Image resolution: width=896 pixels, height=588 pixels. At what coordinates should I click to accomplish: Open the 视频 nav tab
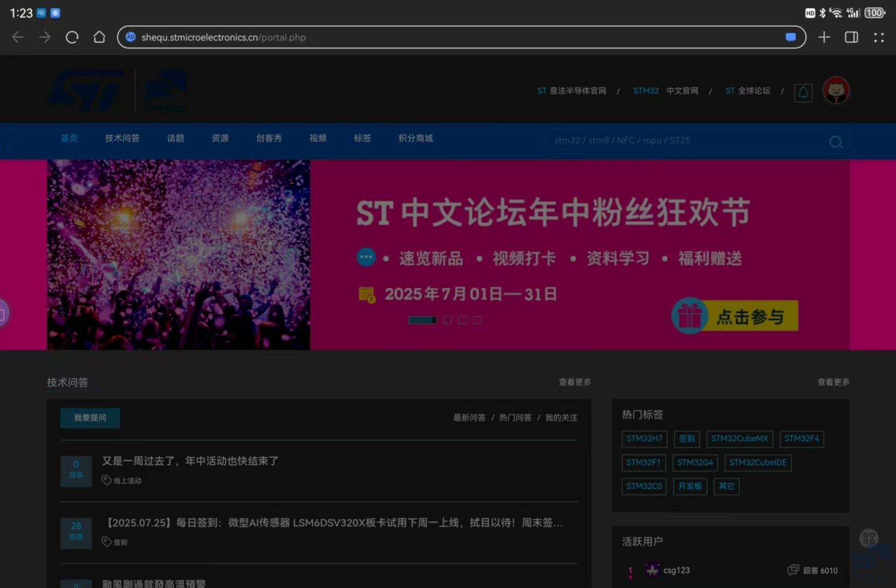318,138
